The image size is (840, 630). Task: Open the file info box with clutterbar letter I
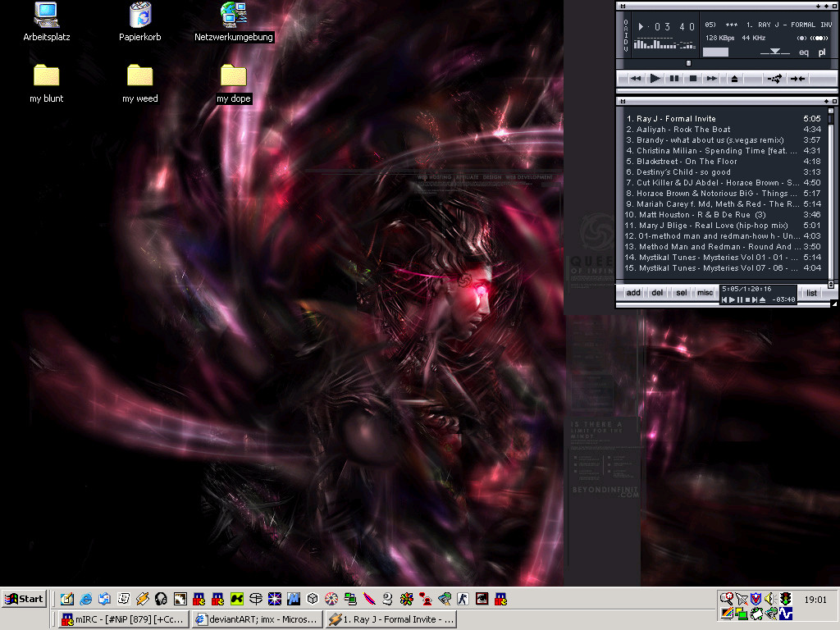click(x=626, y=35)
